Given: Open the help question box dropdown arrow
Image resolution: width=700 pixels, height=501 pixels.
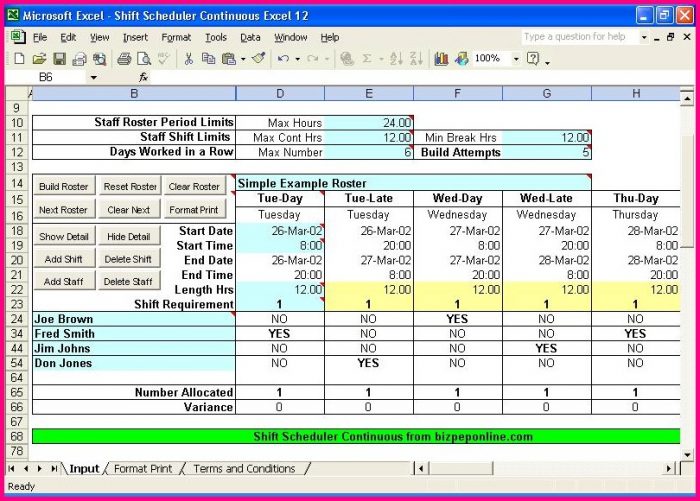Looking at the screenshot, I should click(644, 37).
